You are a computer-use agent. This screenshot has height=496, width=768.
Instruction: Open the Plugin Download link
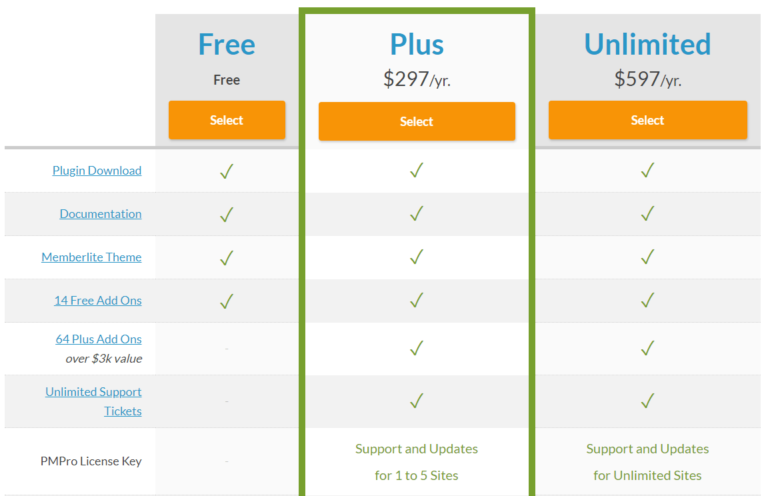97,171
